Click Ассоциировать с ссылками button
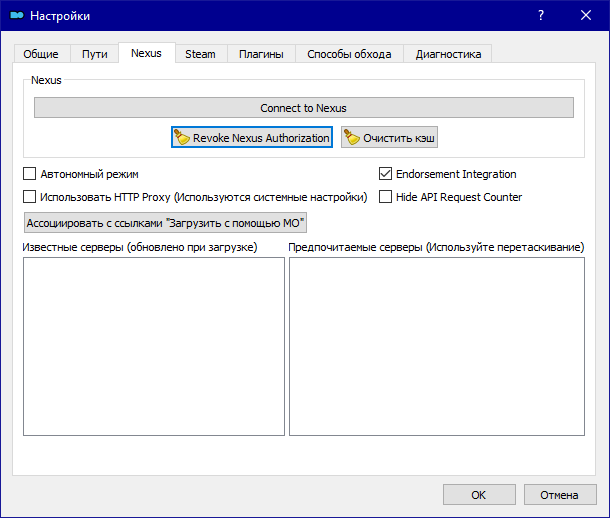 165,223
